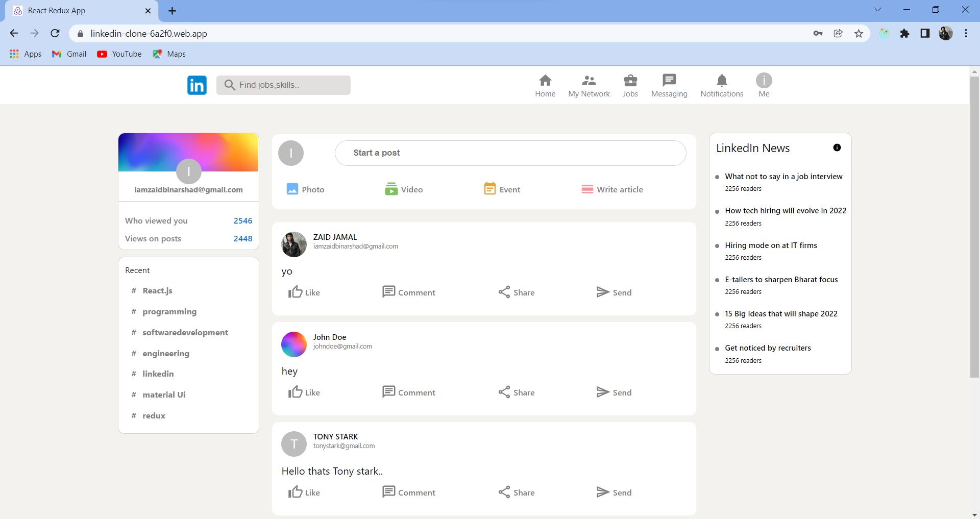The image size is (980, 519).
Task: Reload the page
Action: [55, 34]
